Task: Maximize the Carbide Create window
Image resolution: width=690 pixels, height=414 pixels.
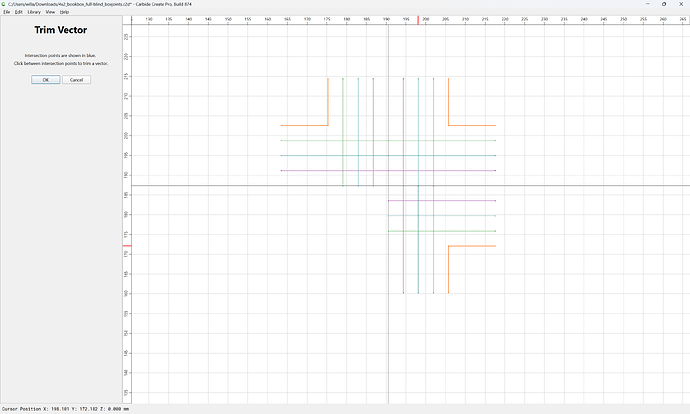Action: point(664,4)
